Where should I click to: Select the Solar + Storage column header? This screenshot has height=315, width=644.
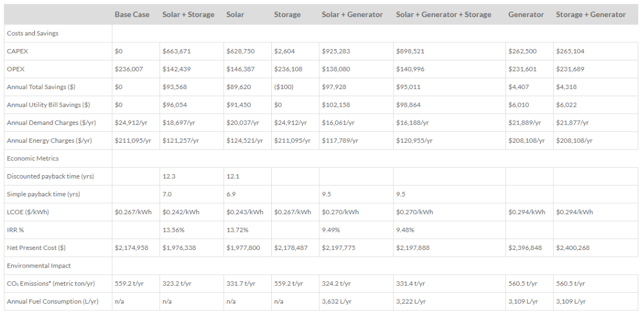click(x=188, y=15)
